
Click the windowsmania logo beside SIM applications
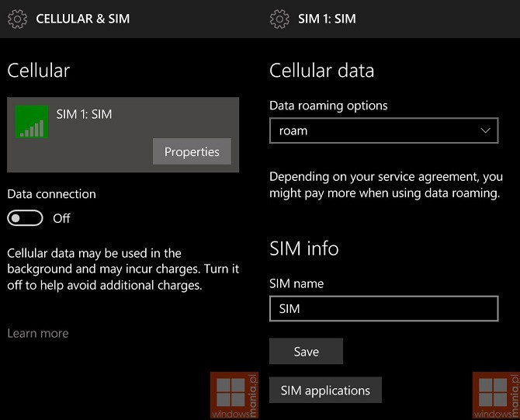[x=496, y=395]
